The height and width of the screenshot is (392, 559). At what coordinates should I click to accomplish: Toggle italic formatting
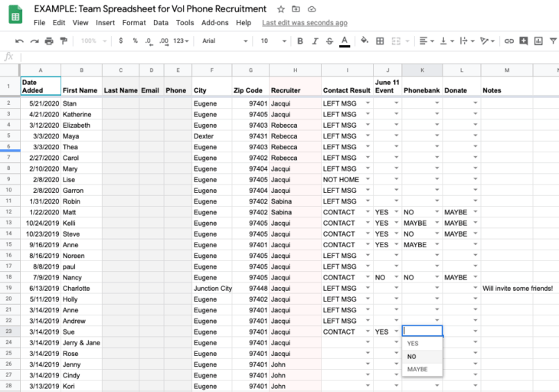[315, 41]
